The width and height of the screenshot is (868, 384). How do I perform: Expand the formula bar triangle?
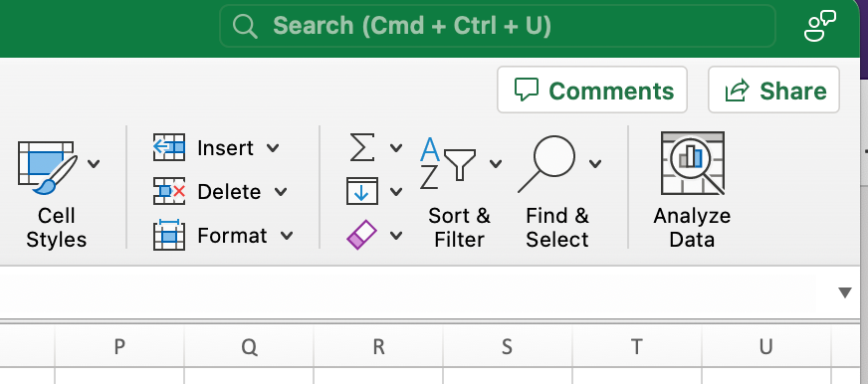click(845, 292)
